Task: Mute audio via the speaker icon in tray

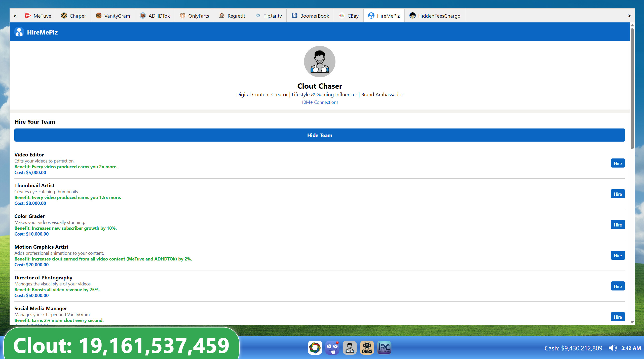Action: click(x=613, y=348)
